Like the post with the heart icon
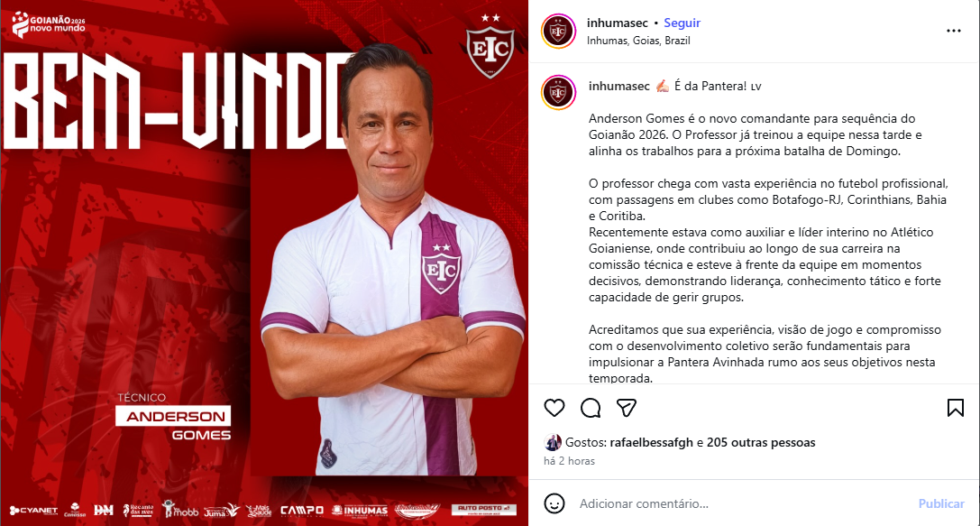Image resolution: width=980 pixels, height=526 pixels. 554,408
